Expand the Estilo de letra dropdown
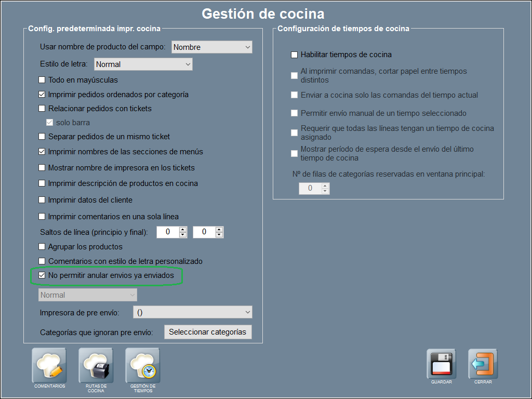Image resolution: width=532 pixels, height=399 pixels. 143,64
